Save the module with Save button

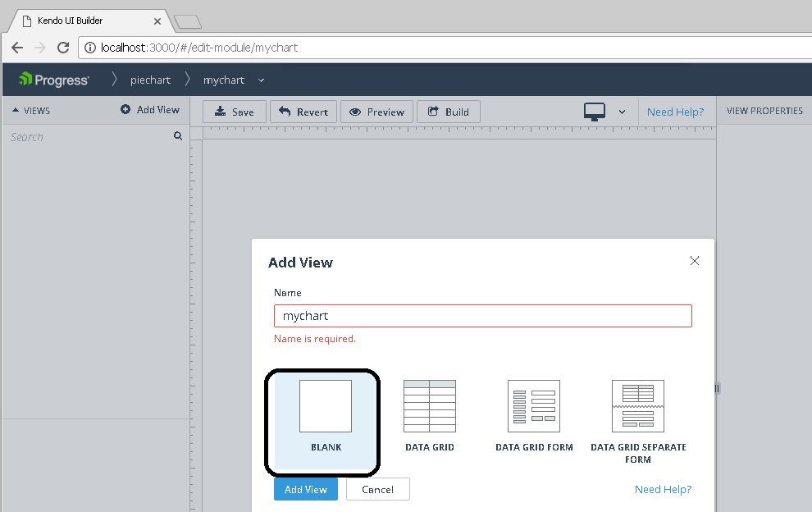click(235, 112)
